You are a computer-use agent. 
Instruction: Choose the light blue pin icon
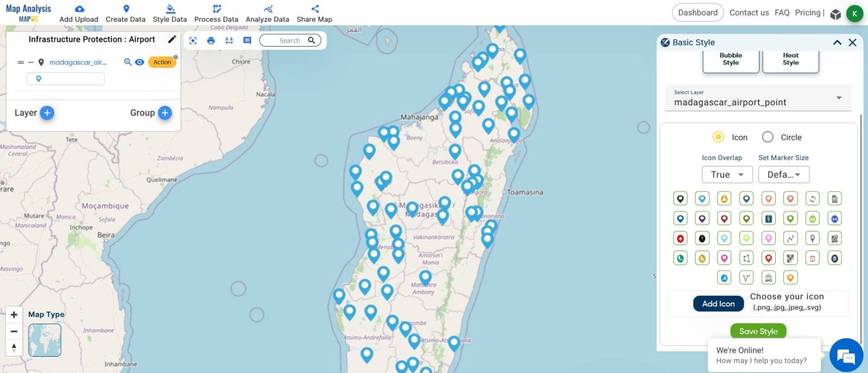pyautogui.click(x=702, y=199)
